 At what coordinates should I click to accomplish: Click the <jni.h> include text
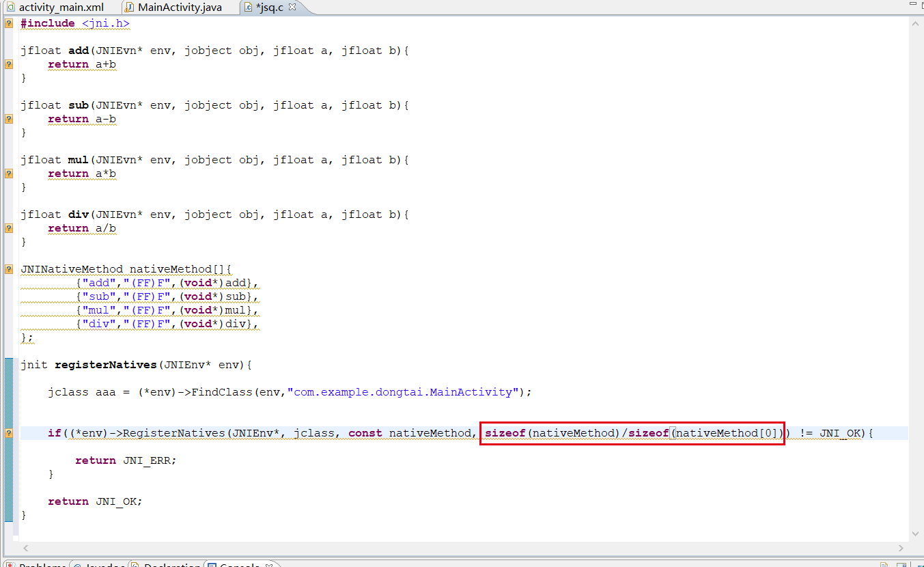(x=105, y=23)
